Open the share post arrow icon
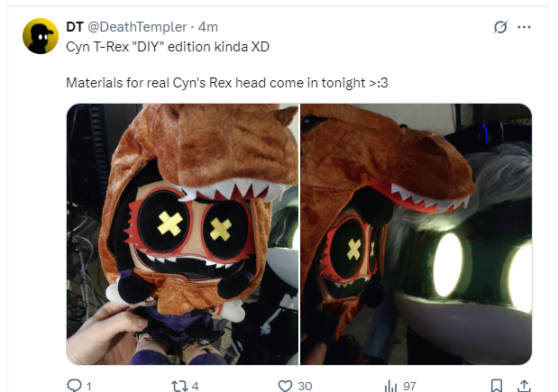558x392 pixels. point(524,386)
